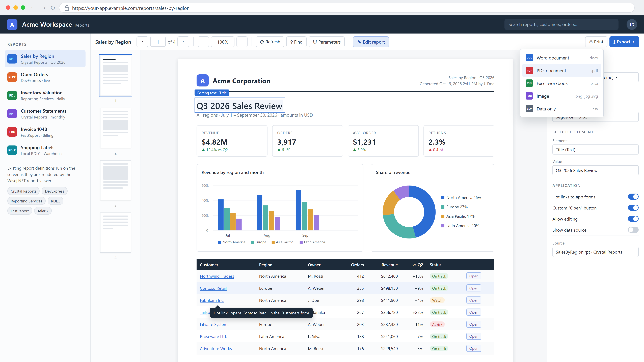Viewport: 644px width, 362px height.
Task: Select page 2 thumbnail
Action: click(115, 128)
